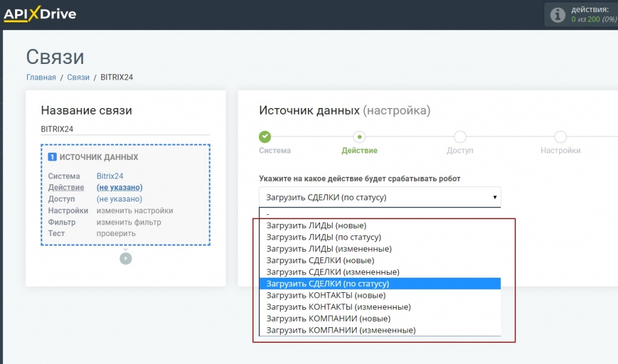
Task: Select the Доступ step circle
Action: 460,137
